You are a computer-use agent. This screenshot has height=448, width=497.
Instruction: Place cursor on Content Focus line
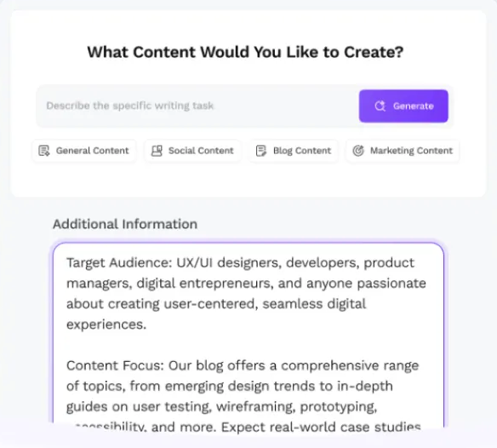tap(243, 366)
